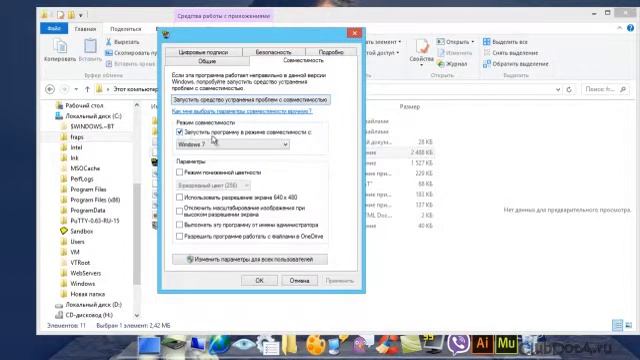This screenshot has width=640, height=360.
Task: Click navigation pane scrollbar down arrow
Action: 137,315
